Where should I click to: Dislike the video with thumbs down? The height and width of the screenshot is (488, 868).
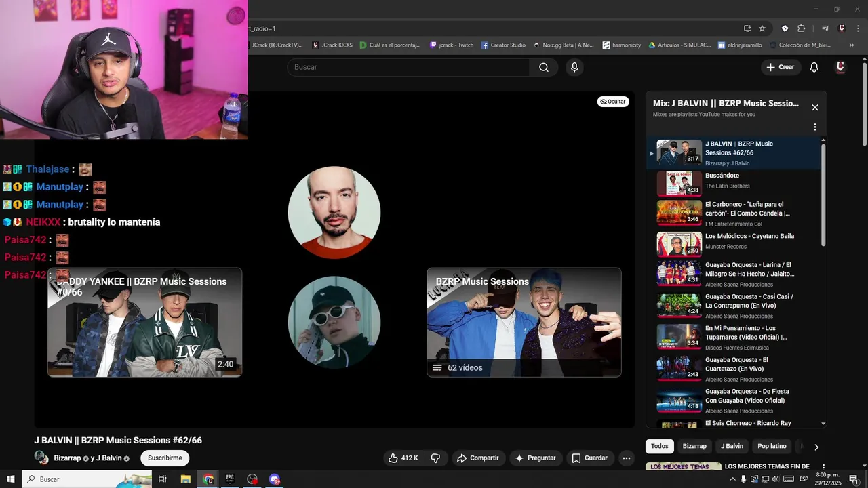[435, 458]
